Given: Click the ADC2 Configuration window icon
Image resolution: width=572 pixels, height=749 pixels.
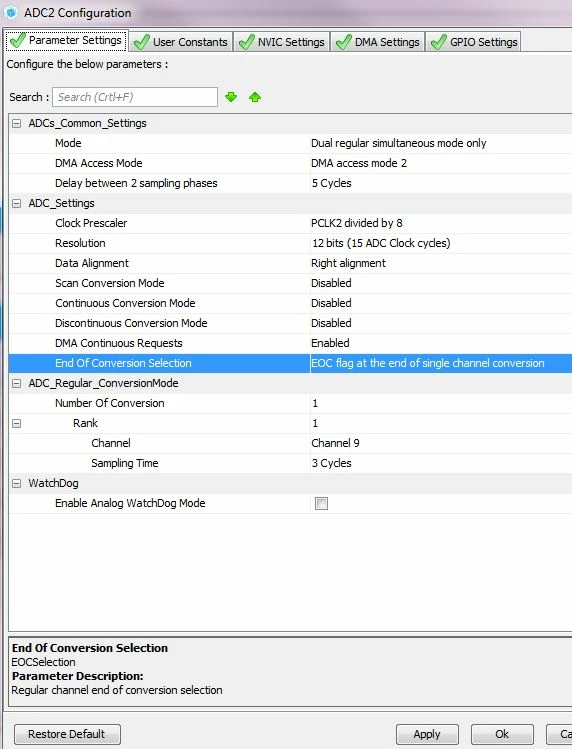Looking at the screenshot, I should pos(11,13).
